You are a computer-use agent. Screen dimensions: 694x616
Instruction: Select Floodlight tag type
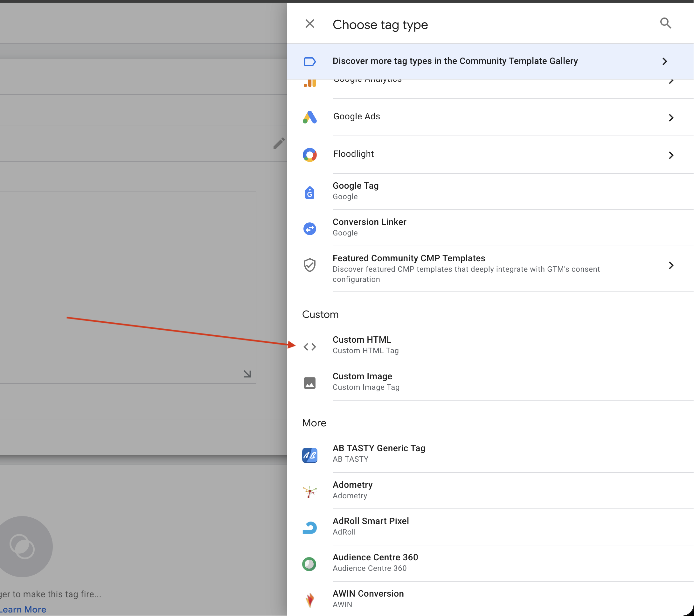coord(490,155)
